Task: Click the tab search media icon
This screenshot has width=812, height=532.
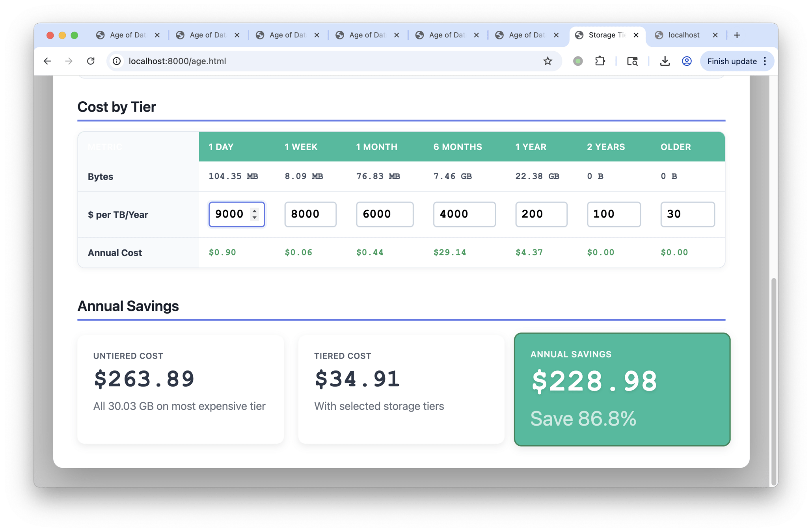Action: pos(632,61)
